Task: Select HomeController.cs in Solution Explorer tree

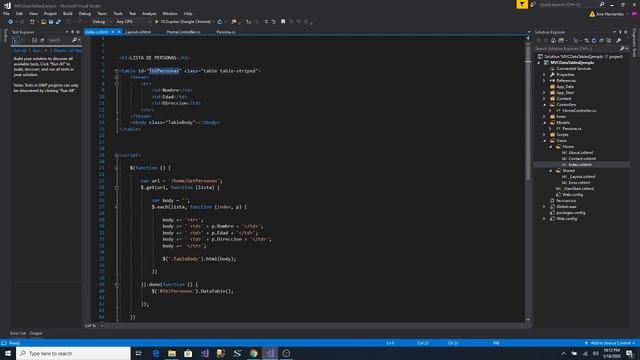Action: pos(579,111)
